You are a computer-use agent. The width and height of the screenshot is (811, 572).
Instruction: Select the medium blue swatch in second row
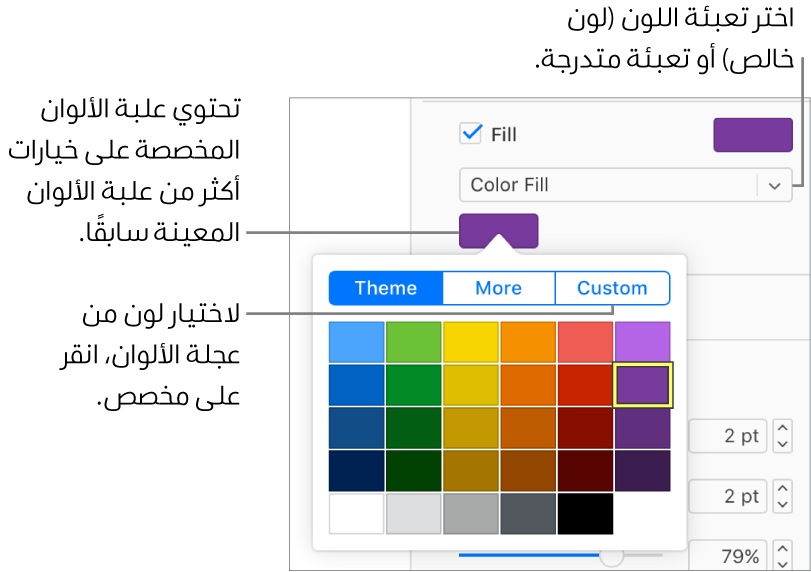coord(356,385)
